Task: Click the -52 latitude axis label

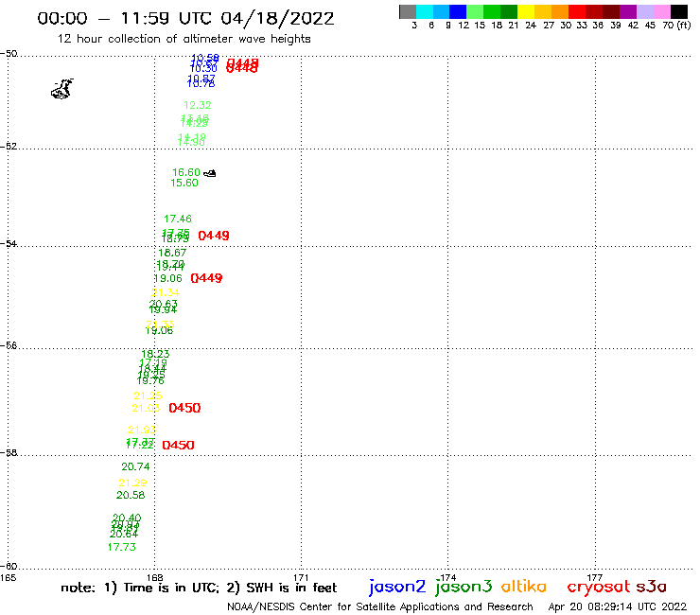Action: tap(9, 146)
